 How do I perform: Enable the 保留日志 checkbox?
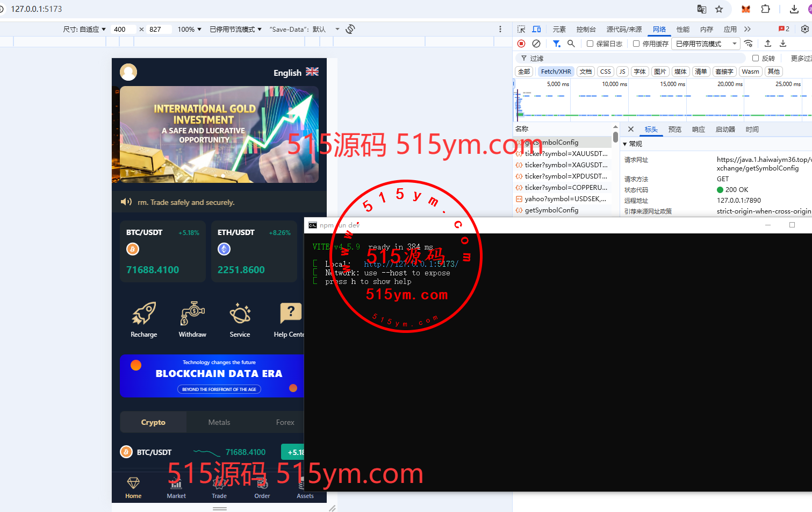pos(590,44)
